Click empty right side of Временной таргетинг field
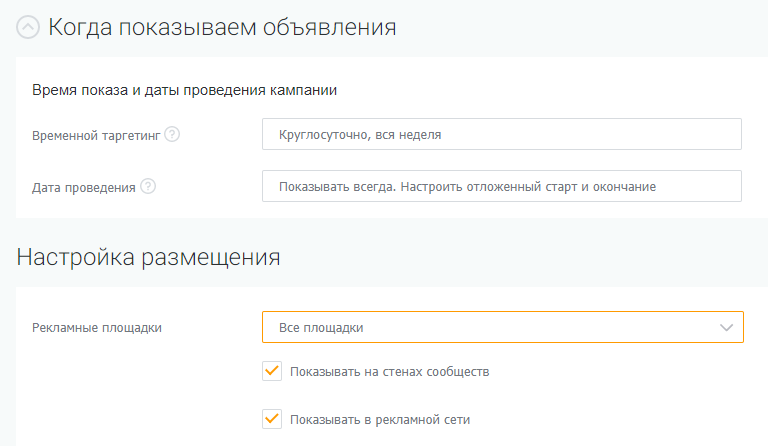This screenshot has height=446, width=768. (620, 135)
